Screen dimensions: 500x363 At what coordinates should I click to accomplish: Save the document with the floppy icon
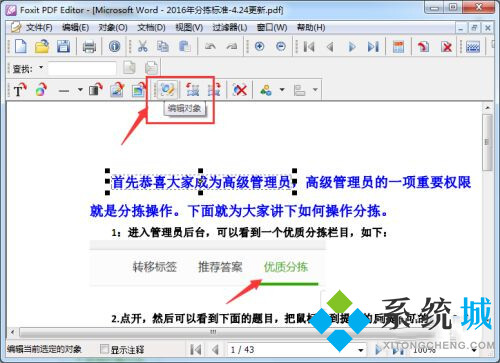(x=63, y=46)
